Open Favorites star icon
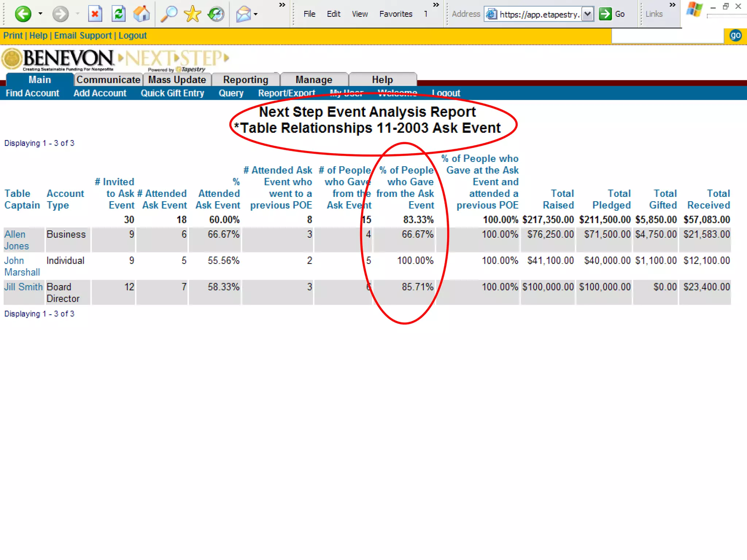This screenshot has height=560, width=747. (x=192, y=14)
